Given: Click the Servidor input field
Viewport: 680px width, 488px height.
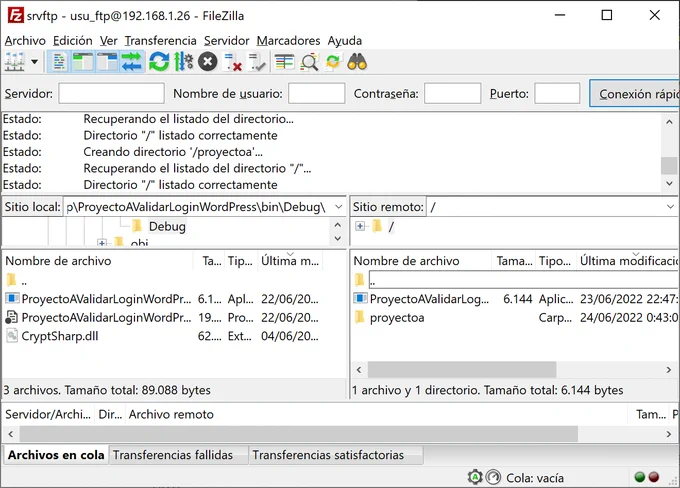Looking at the screenshot, I should [x=111, y=93].
